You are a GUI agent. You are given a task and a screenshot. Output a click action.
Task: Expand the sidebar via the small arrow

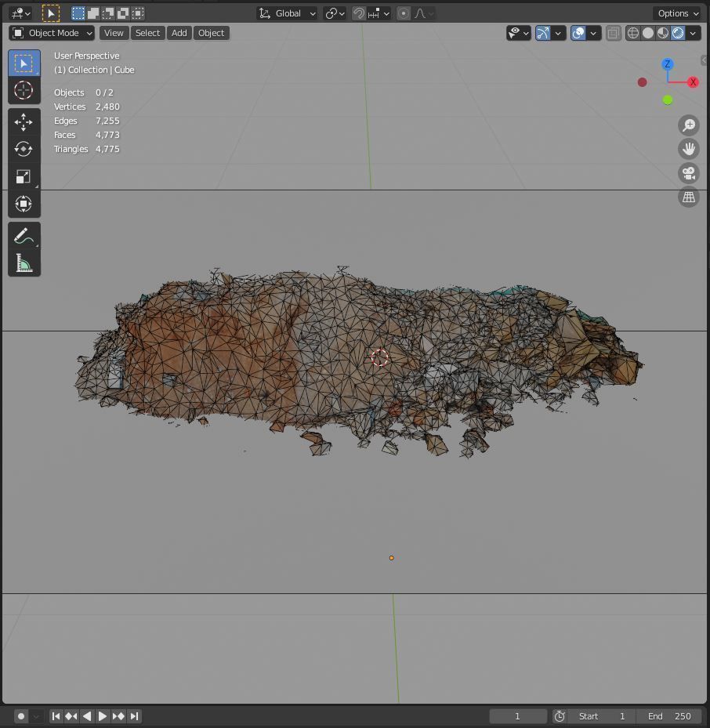(704, 60)
